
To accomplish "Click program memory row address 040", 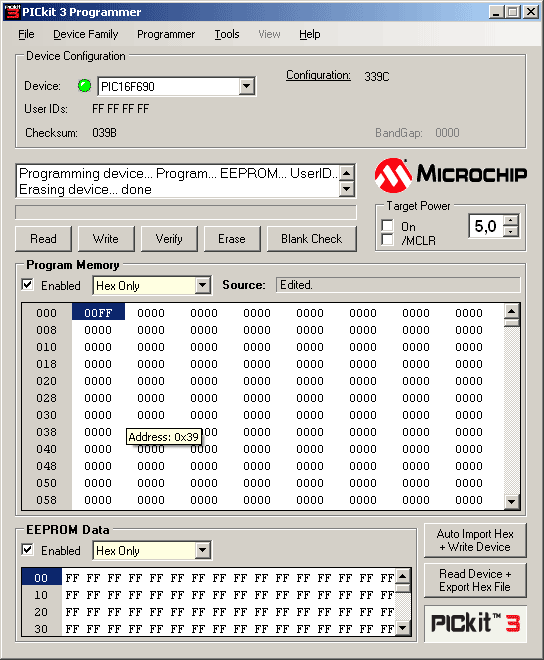I will click(x=46, y=449).
